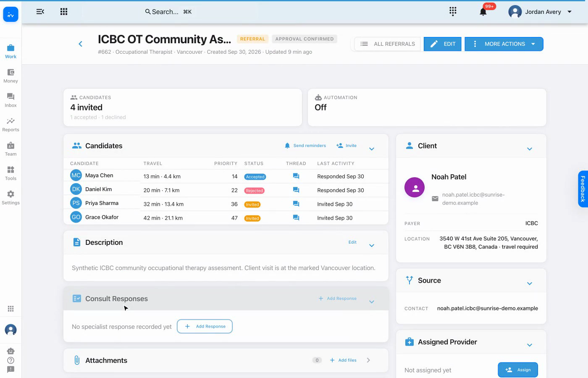
Task: Click the Edit referral button
Action: (x=443, y=44)
